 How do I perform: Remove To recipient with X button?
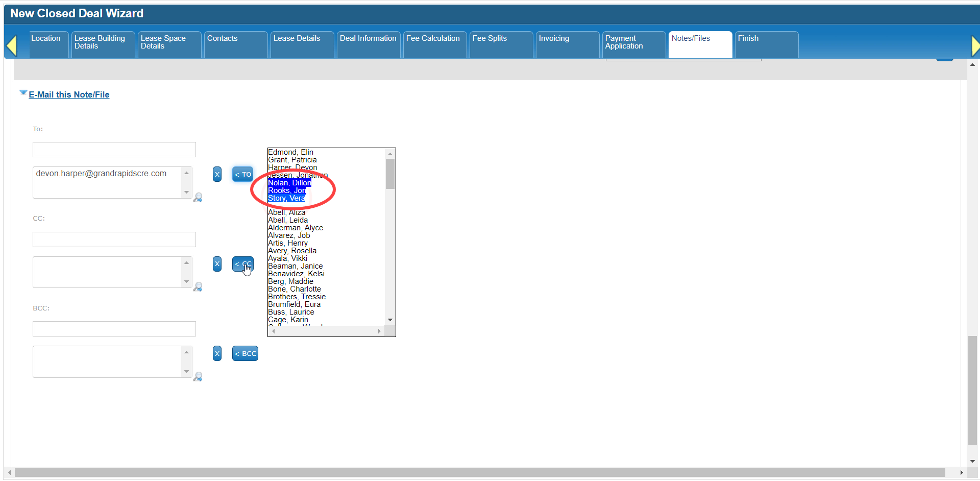tap(217, 174)
